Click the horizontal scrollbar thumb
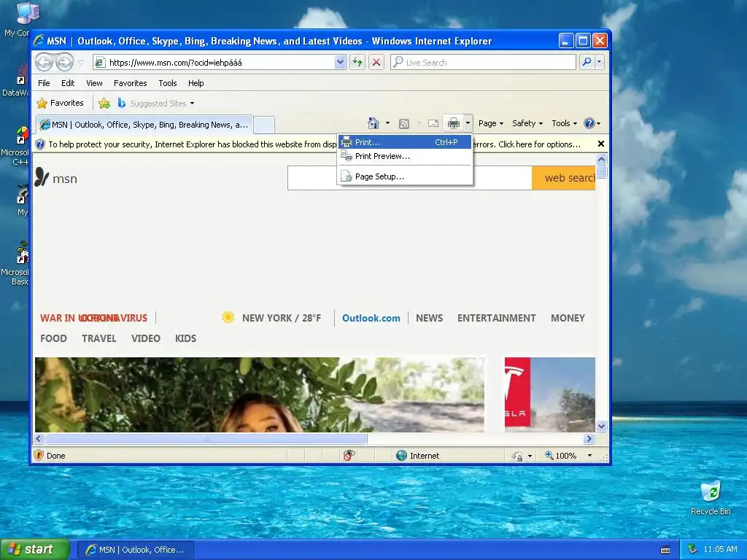This screenshot has height=560, width=747. 206,438
